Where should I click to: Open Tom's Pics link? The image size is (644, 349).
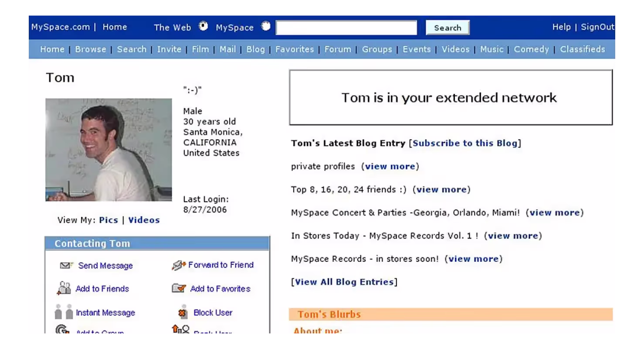(x=108, y=220)
